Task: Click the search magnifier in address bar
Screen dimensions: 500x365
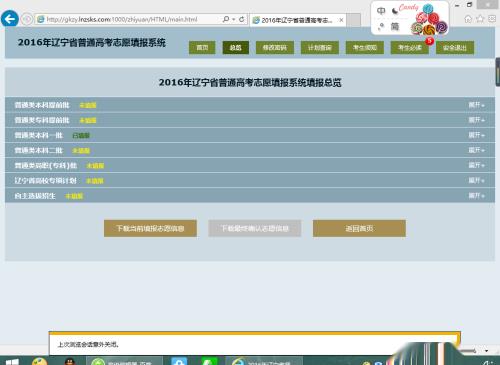Action: click(x=226, y=19)
